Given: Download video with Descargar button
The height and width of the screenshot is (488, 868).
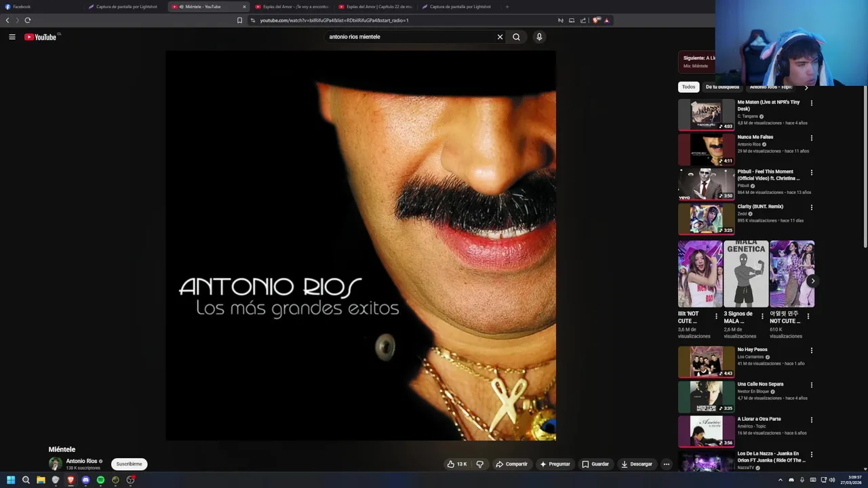Looking at the screenshot, I should tap(637, 464).
